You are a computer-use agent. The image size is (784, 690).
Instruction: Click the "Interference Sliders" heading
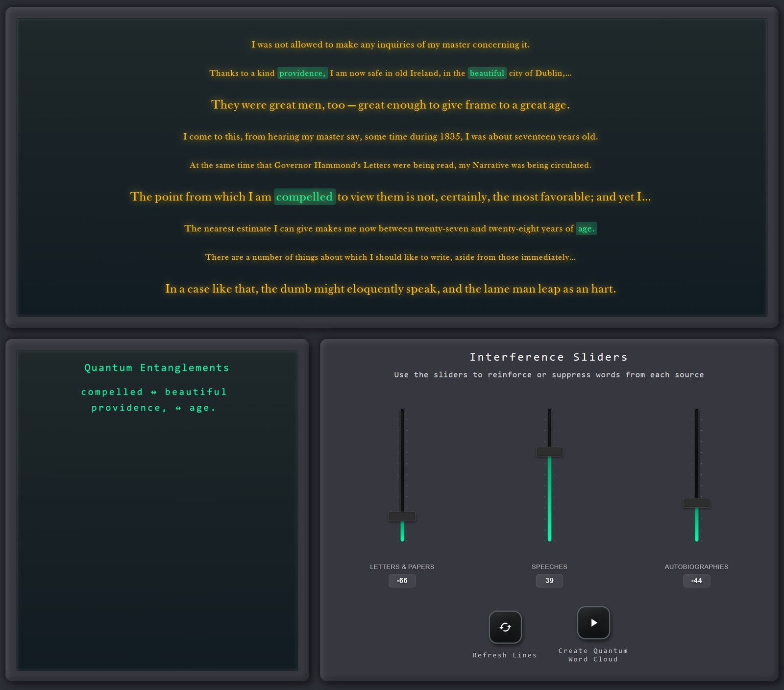(549, 357)
